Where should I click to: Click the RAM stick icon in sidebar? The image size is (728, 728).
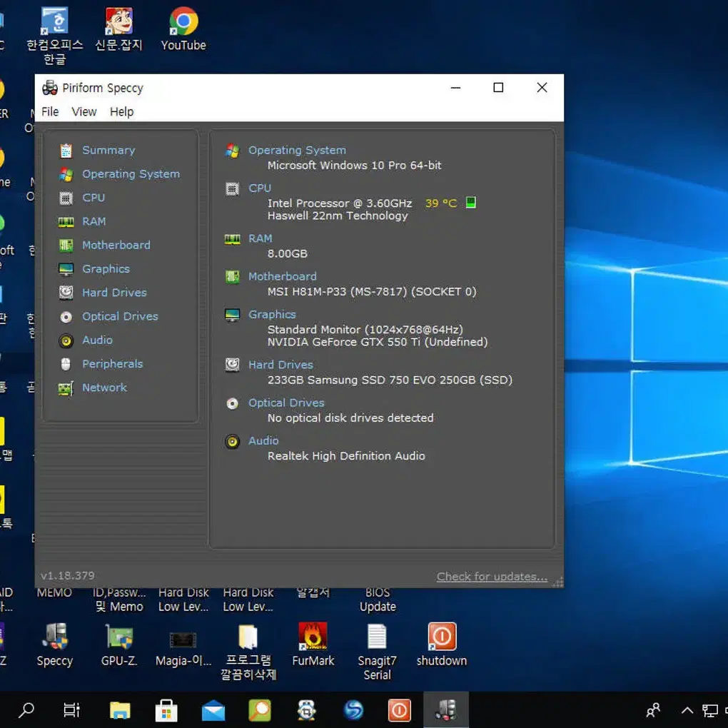click(x=66, y=222)
